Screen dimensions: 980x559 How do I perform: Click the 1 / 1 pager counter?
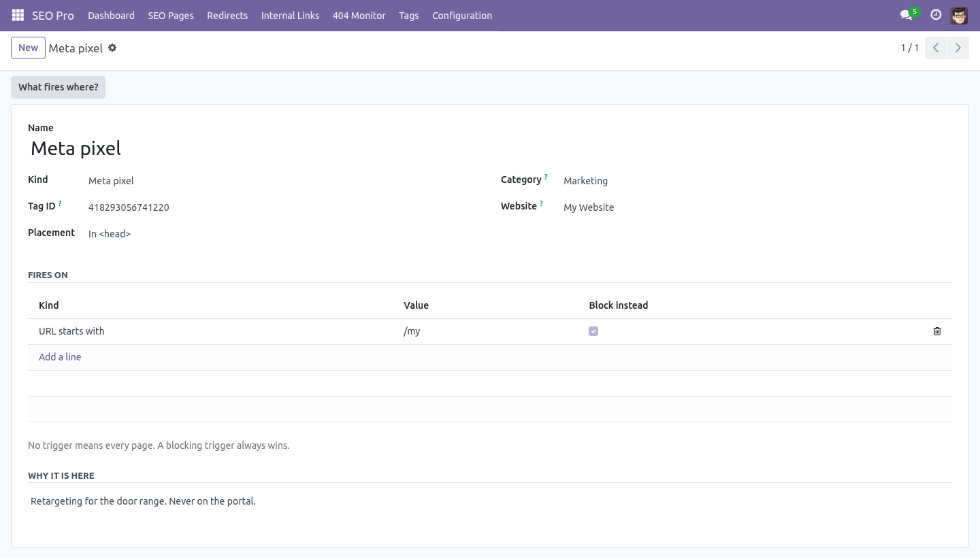point(910,48)
